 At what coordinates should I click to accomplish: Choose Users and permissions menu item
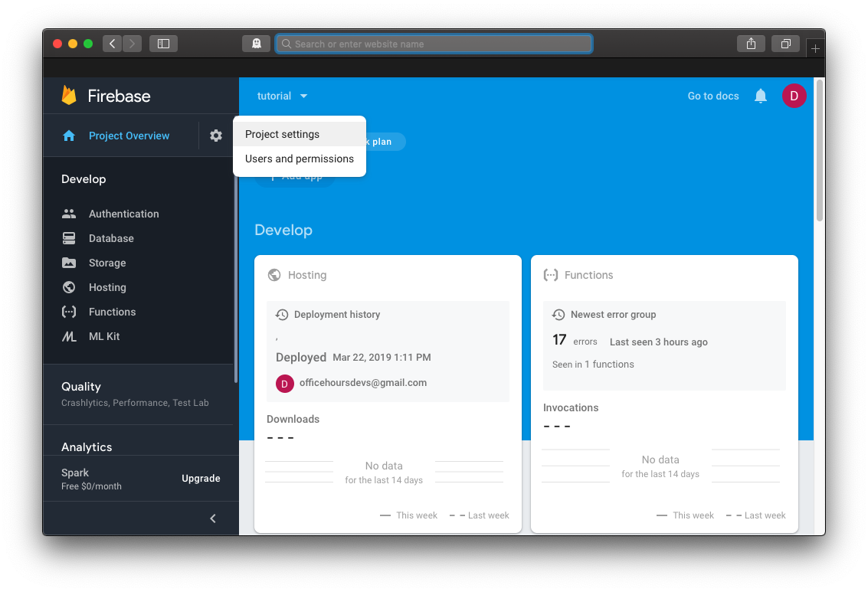tap(300, 159)
